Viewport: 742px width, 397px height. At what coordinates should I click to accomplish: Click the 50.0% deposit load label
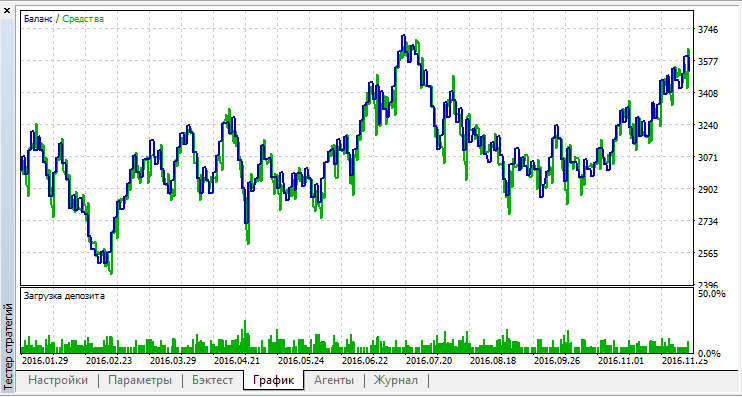711,294
